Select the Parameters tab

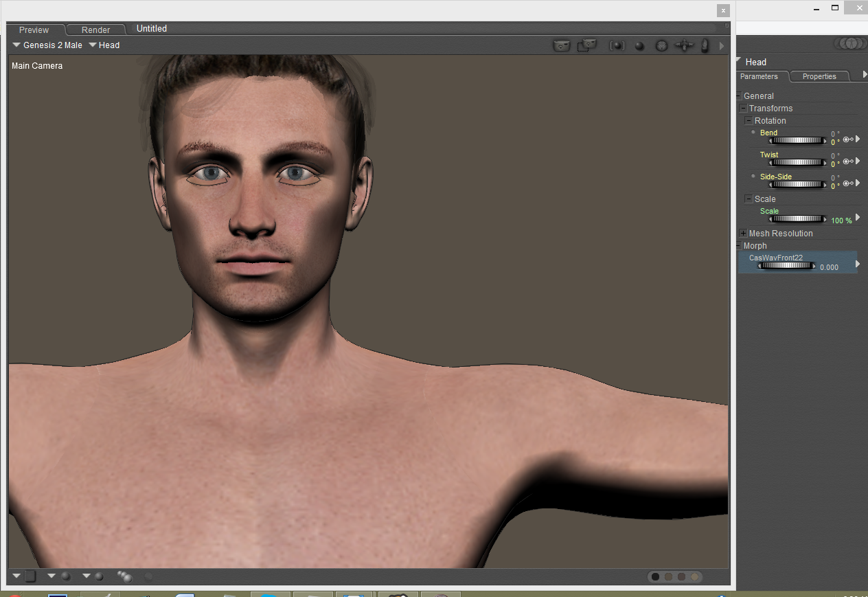tap(759, 76)
